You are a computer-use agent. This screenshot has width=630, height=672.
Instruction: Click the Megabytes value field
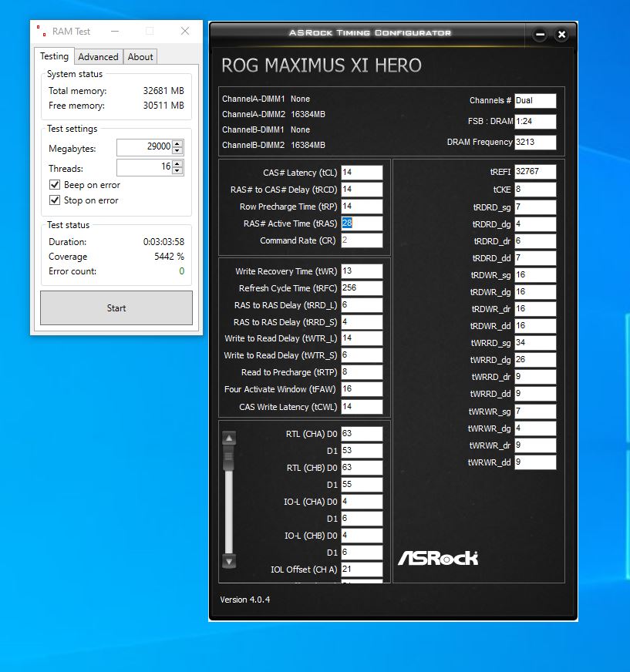pyautogui.click(x=144, y=147)
